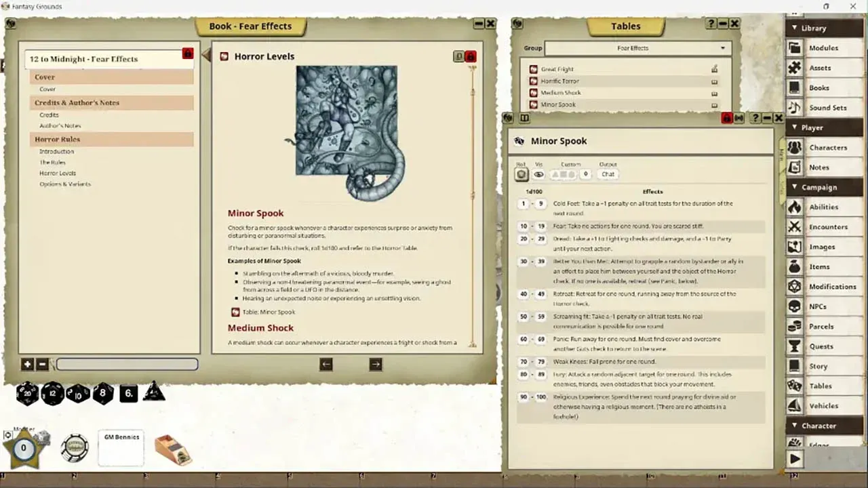
Task: Open the Story book icon
Action: (794, 366)
